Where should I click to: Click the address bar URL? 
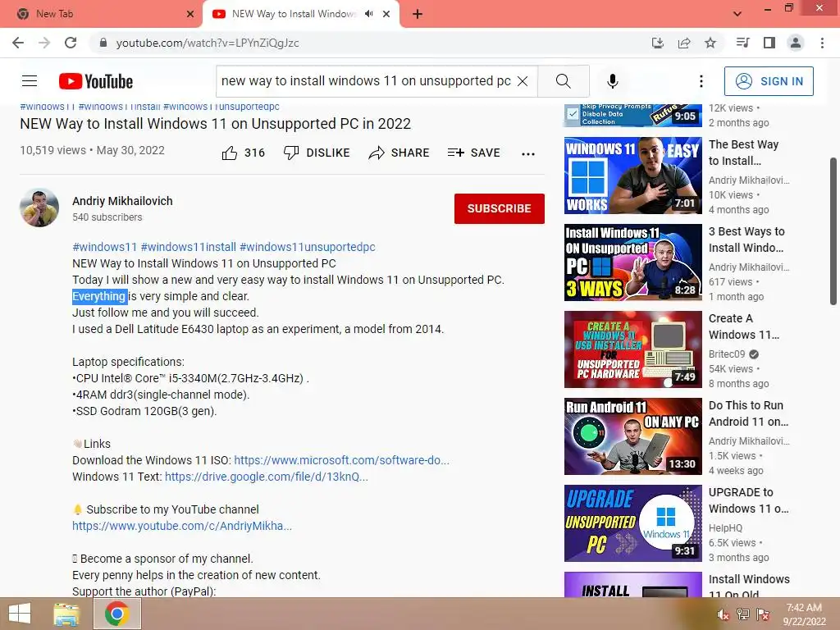208,43
